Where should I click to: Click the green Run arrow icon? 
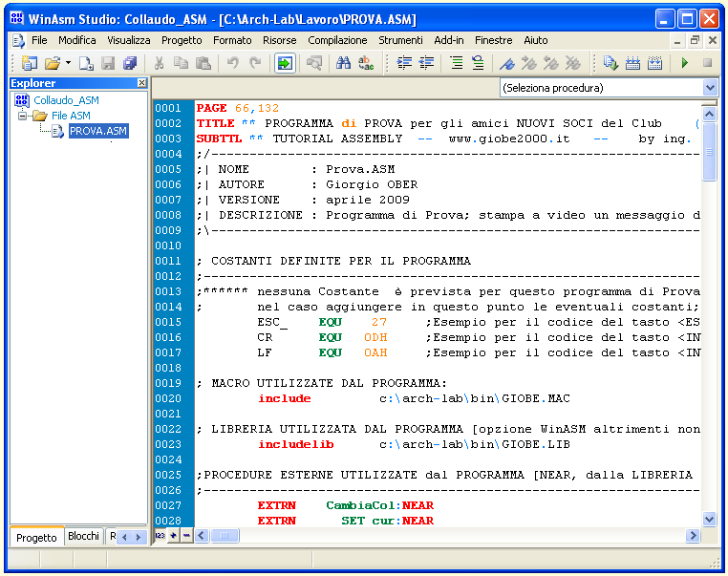coord(684,63)
